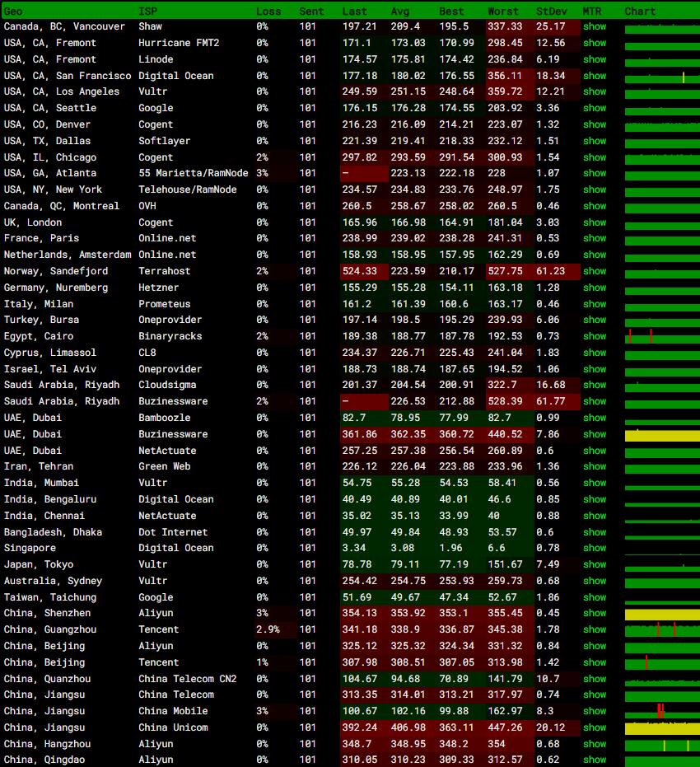
Task: Show MTR for Bengaluru Digital Ocean
Action: pos(595,499)
